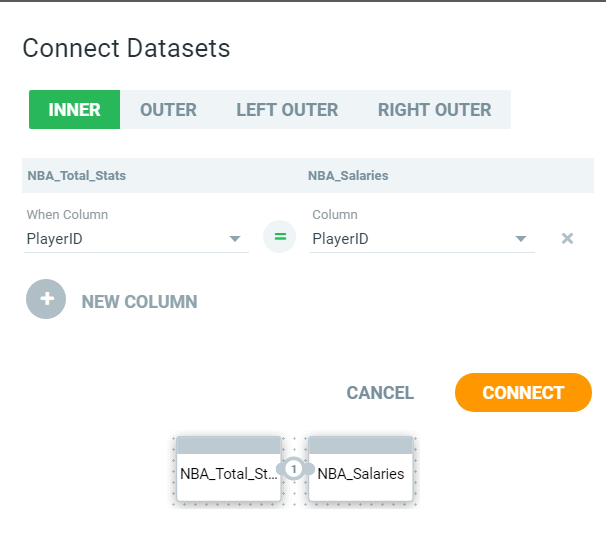Screen dimensions: 606x553
Task: Click the NEW COLUMN label
Action: pyautogui.click(x=140, y=302)
